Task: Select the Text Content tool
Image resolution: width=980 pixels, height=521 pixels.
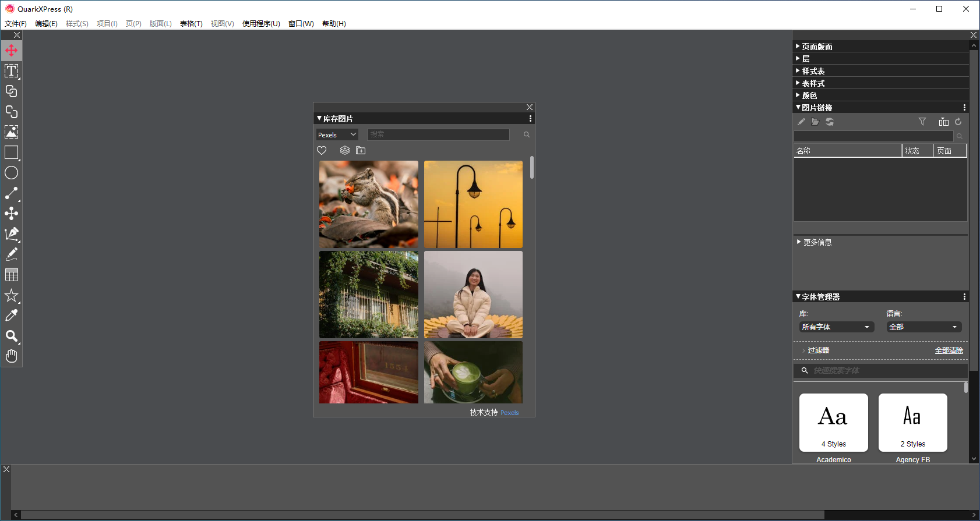Action: 11,71
